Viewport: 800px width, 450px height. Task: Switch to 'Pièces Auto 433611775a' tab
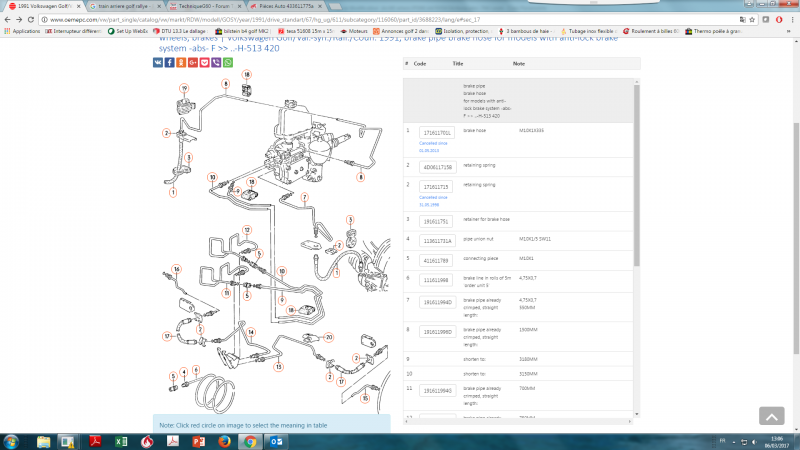click(285, 6)
